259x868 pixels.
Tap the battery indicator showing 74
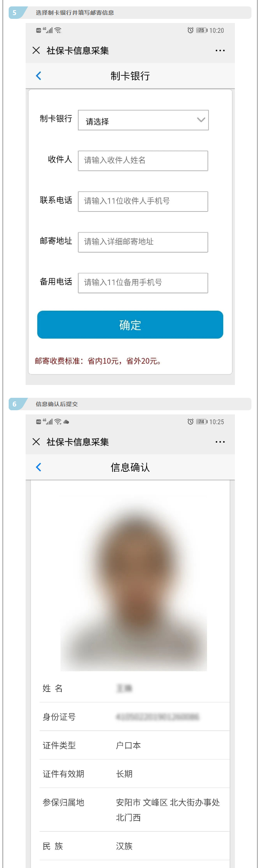[x=202, y=422]
